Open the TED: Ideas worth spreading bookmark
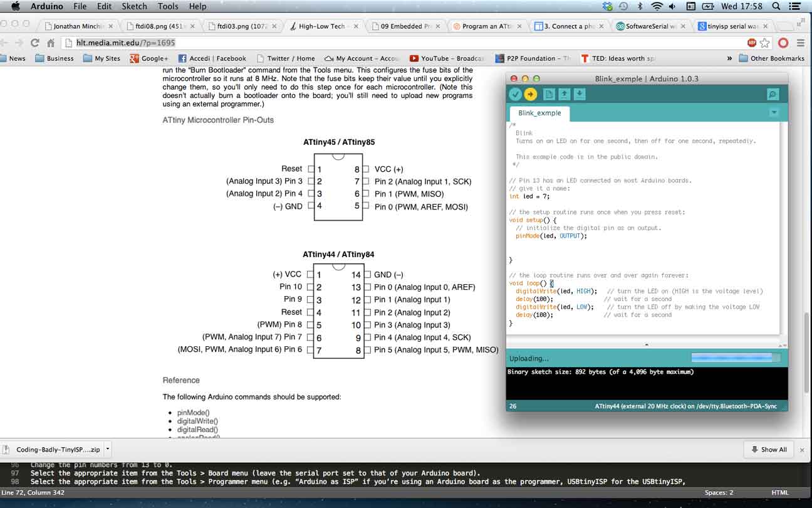The image size is (812, 508). click(x=618, y=58)
